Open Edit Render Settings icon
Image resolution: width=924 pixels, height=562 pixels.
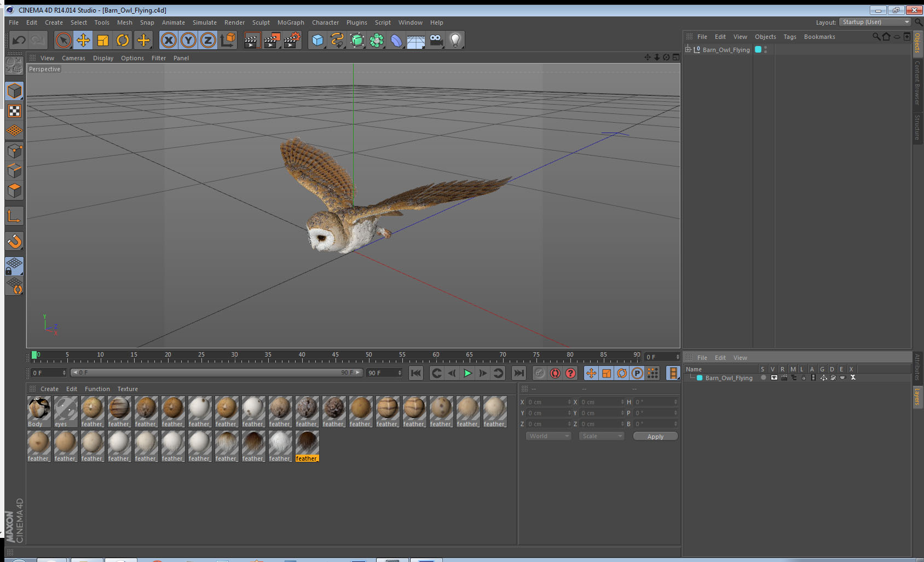[x=292, y=40]
